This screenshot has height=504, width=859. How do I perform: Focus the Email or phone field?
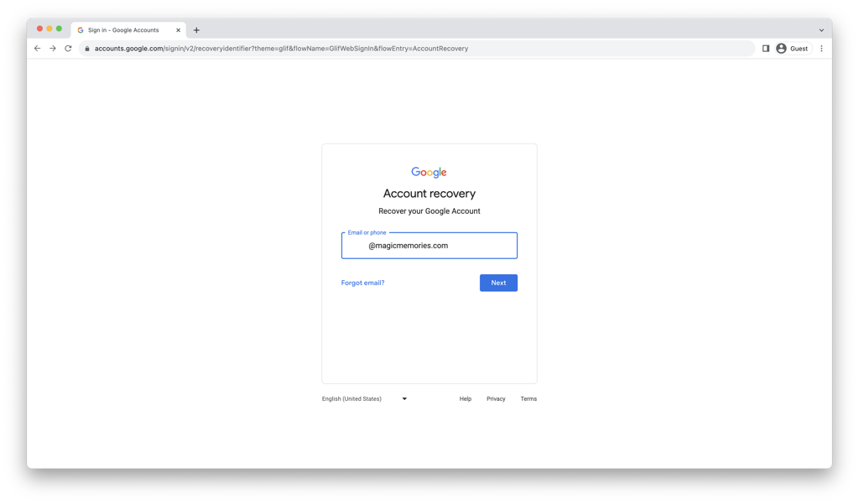point(429,246)
